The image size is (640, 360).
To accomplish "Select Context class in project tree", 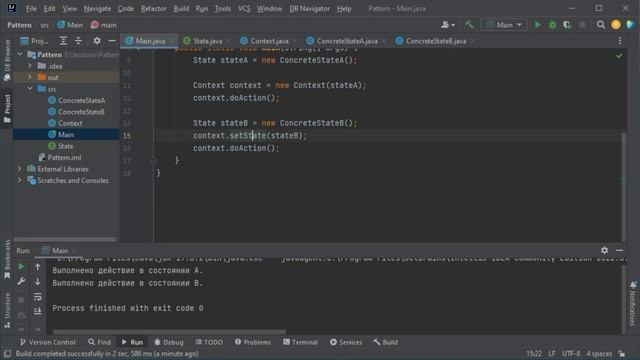I will coord(65,123).
